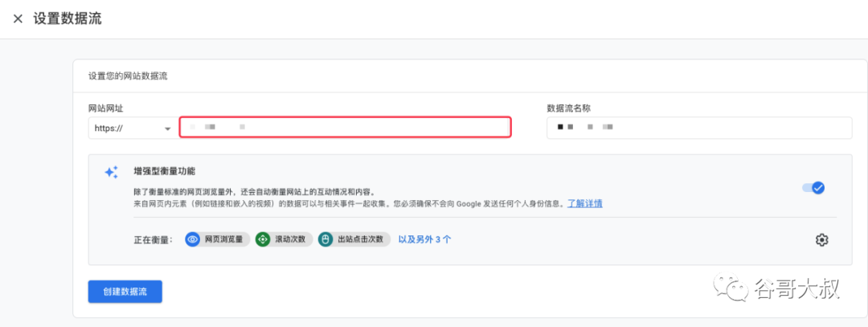Click the green 滚动次数 scroll icon
868x327 pixels.
263,239
